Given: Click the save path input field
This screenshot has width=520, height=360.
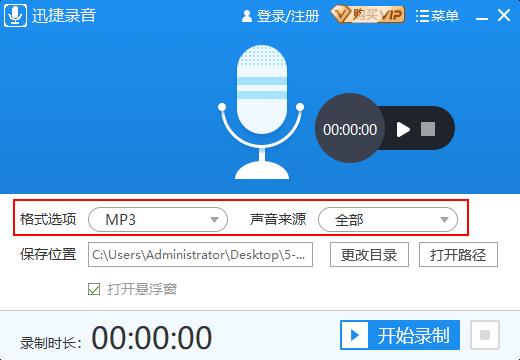Looking at the screenshot, I should pyautogui.click(x=200, y=255).
